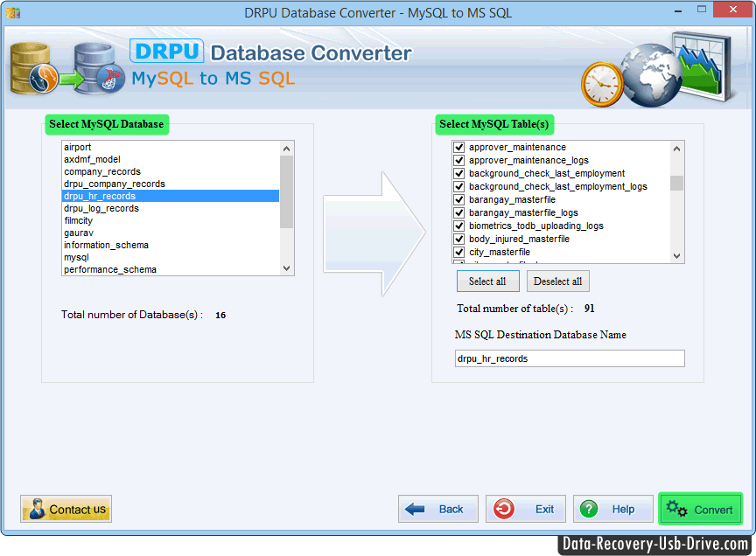The image size is (756, 556).
Task: Select the gaurav database
Action: [x=171, y=233]
